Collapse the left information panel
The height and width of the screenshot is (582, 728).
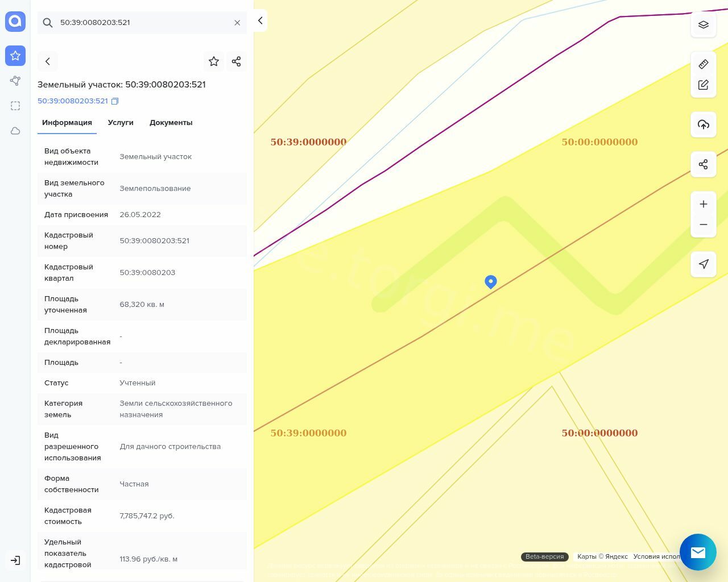tap(260, 20)
